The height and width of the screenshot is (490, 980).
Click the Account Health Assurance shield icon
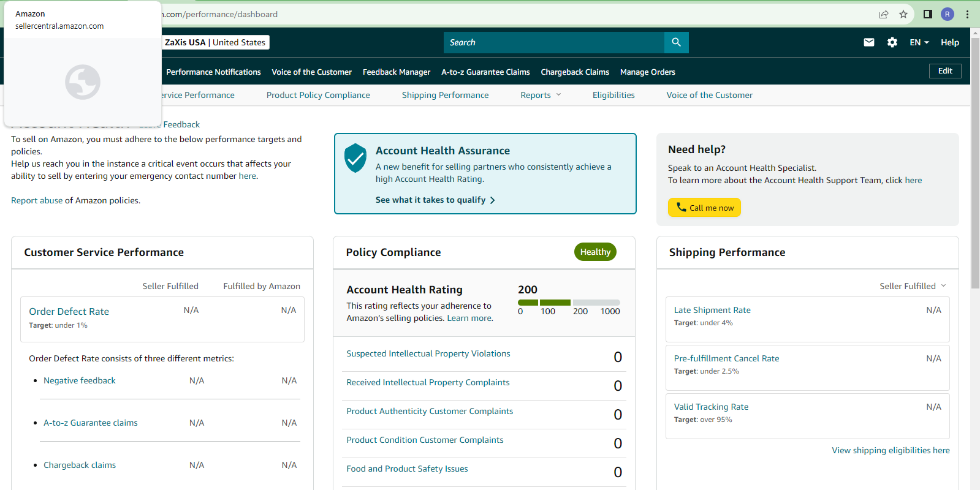(355, 158)
